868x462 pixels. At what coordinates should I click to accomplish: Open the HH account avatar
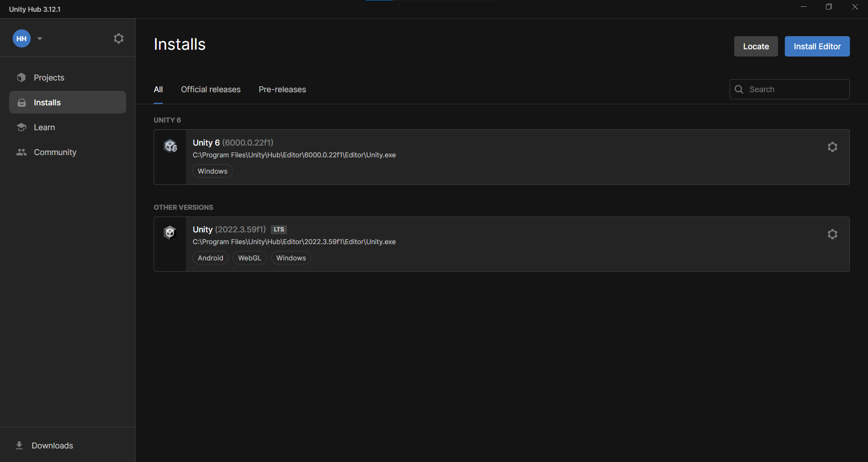pyautogui.click(x=21, y=38)
